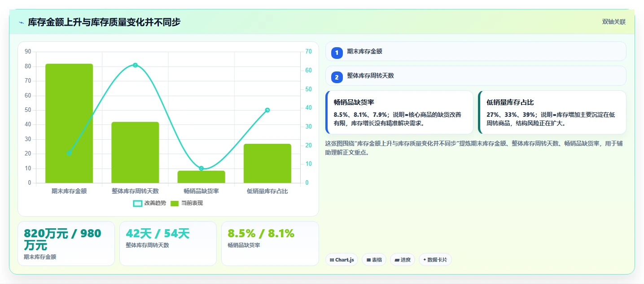Click the x-axis label 整体库存周转天数

[135, 191]
